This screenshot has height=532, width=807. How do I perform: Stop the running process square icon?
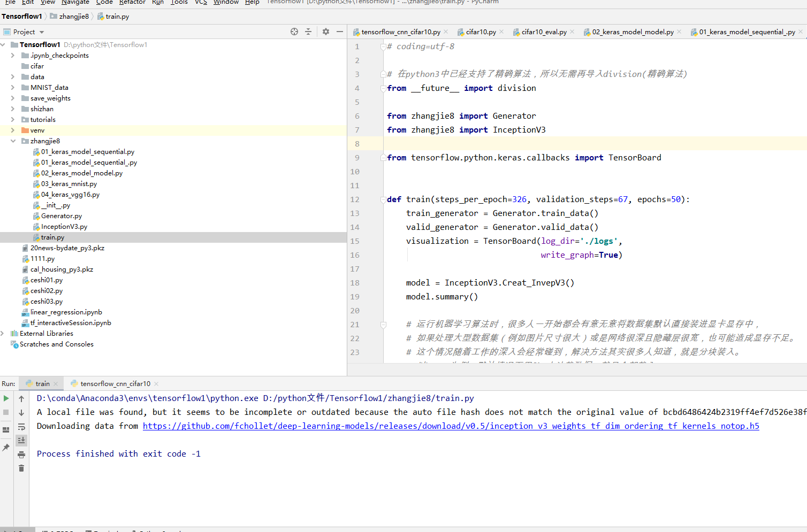pos(6,412)
